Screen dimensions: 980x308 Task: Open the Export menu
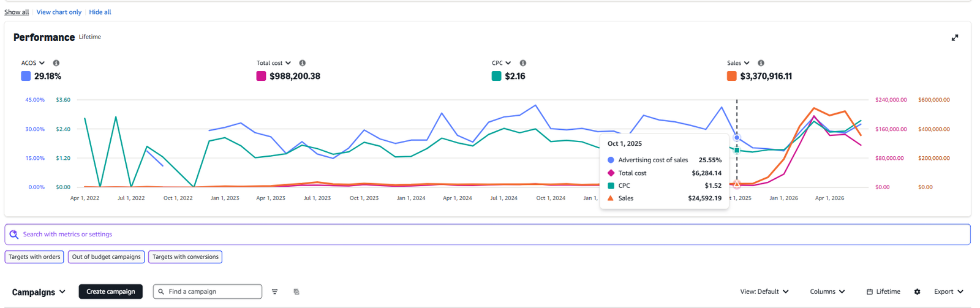[949, 292]
